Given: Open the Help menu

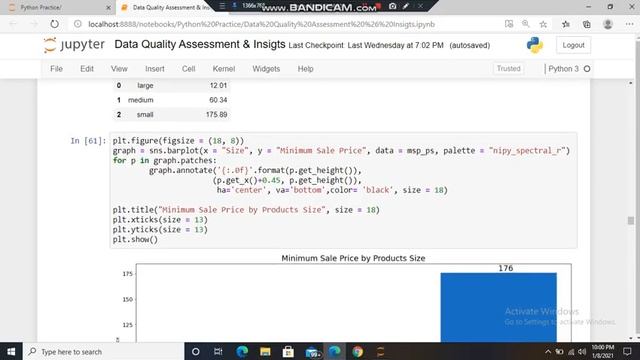Looking at the screenshot, I should point(305,69).
